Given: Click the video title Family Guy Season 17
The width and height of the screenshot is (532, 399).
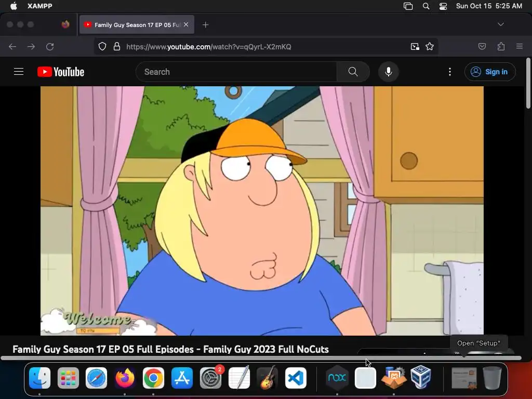Looking at the screenshot, I should [170, 349].
